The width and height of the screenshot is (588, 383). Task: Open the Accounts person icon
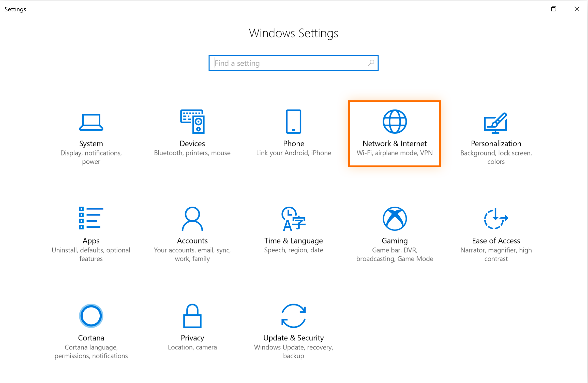pyautogui.click(x=192, y=219)
